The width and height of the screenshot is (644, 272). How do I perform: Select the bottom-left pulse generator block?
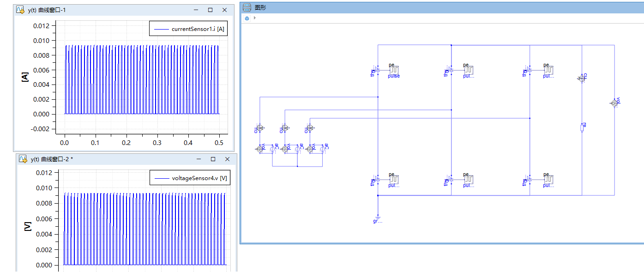pos(394,180)
